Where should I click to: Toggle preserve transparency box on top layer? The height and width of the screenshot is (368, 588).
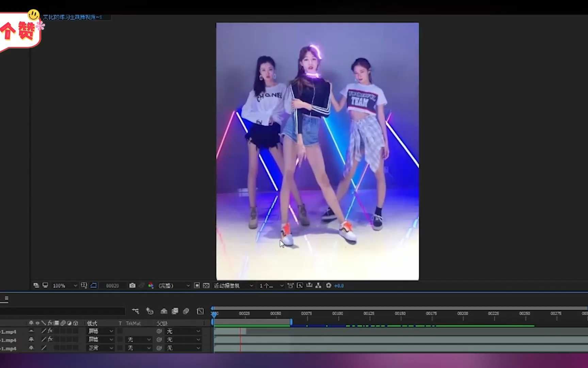(120, 331)
